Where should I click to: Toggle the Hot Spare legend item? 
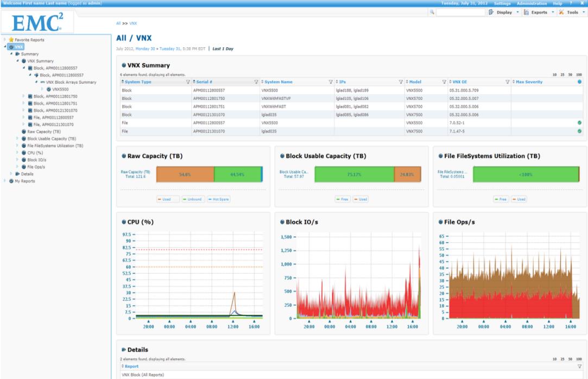219,199
